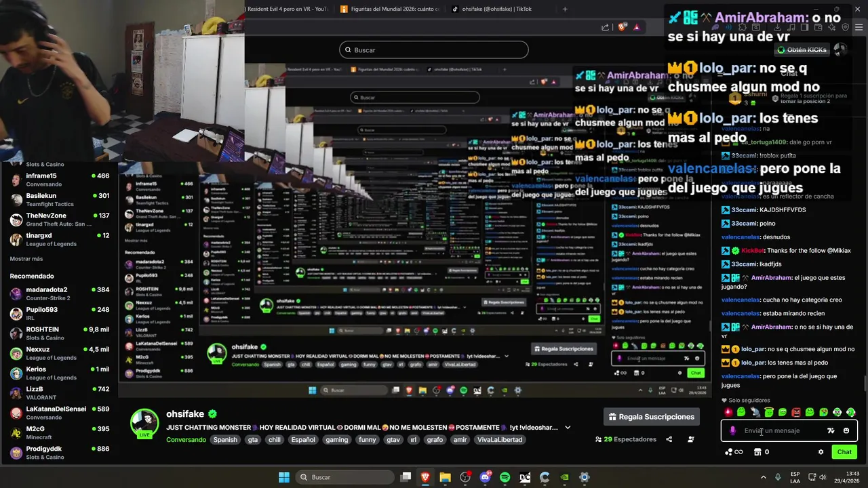Open ROSHTEIN recommended channel
The height and width of the screenshot is (488, 868).
pos(60,333)
